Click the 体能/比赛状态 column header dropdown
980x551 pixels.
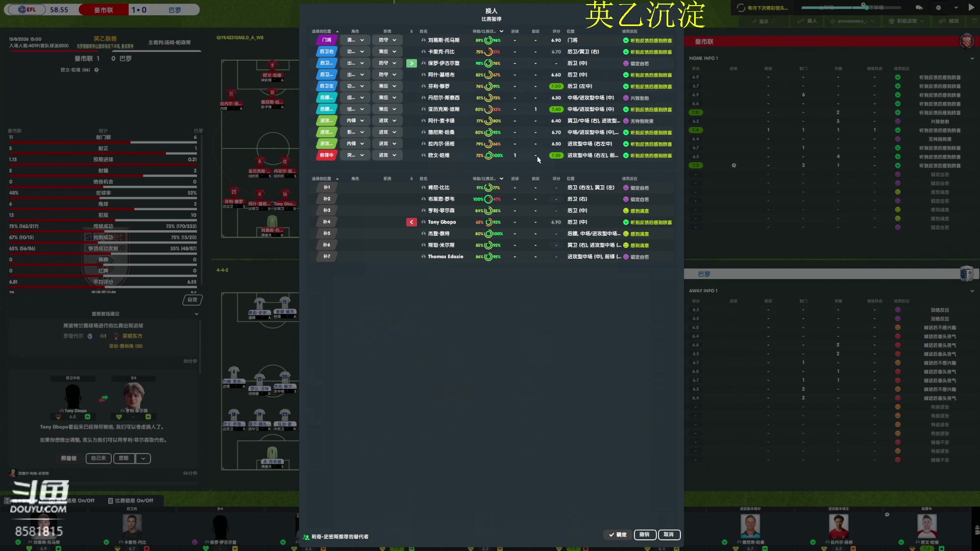coord(501,31)
